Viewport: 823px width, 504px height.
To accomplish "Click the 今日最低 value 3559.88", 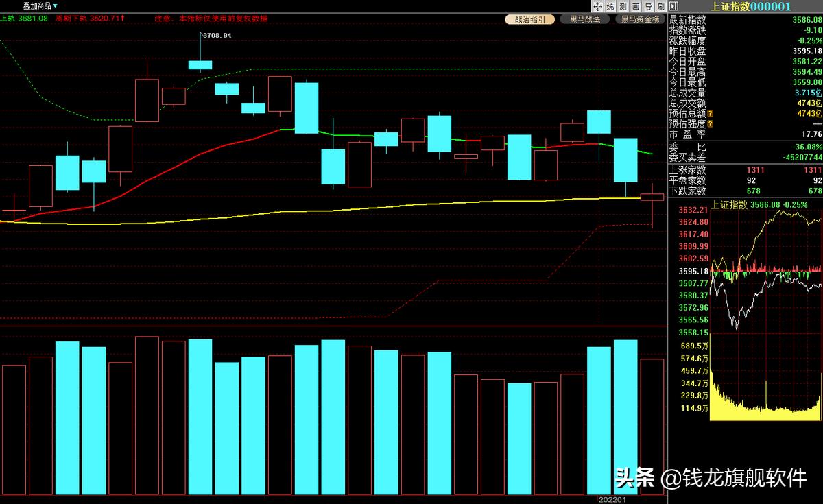I will (807, 82).
